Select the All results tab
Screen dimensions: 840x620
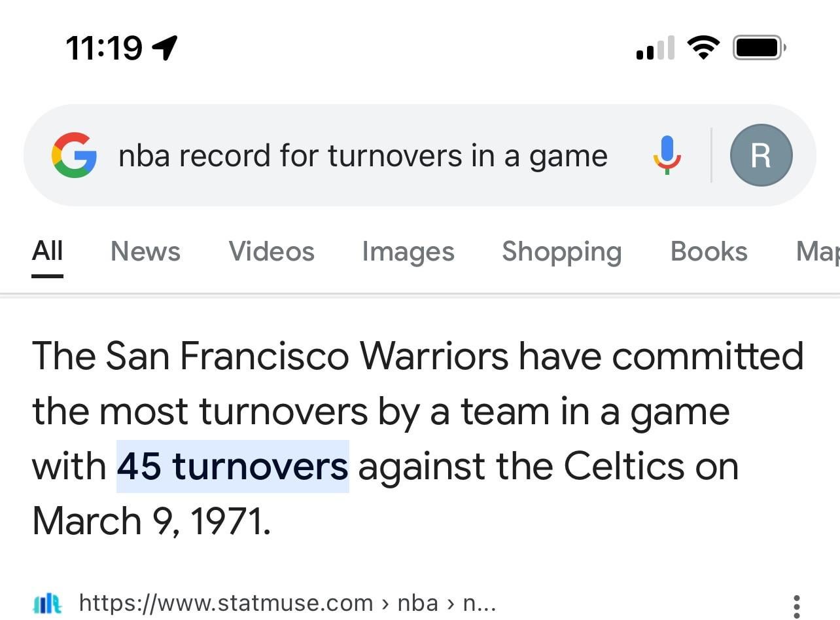(47, 251)
